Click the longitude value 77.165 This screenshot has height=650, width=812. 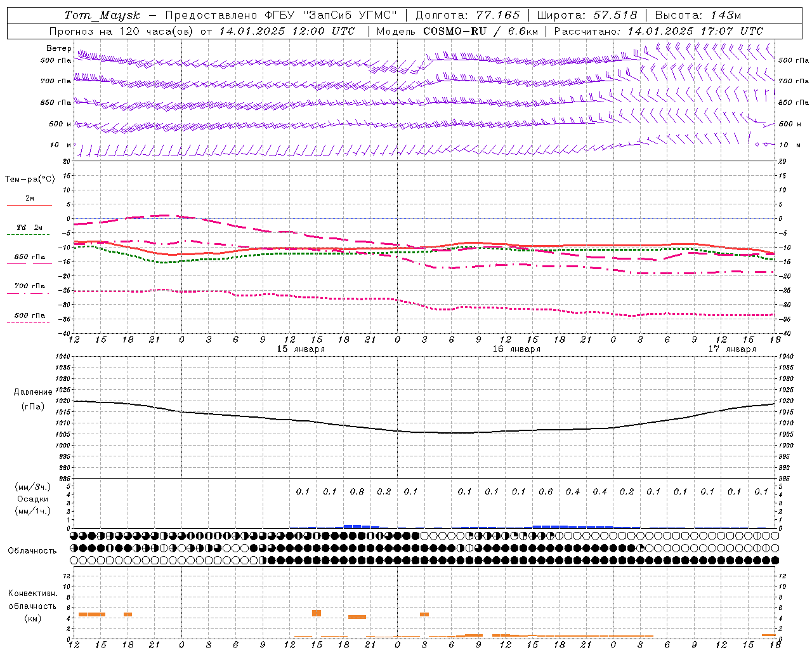click(x=499, y=15)
